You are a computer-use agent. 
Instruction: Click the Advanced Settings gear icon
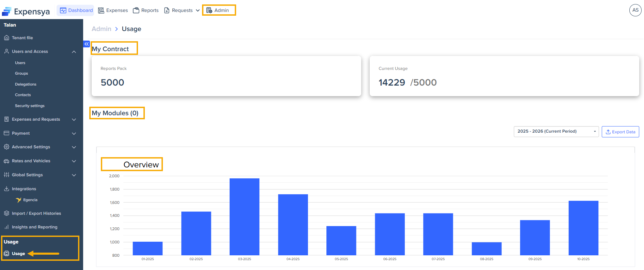[6, 147]
